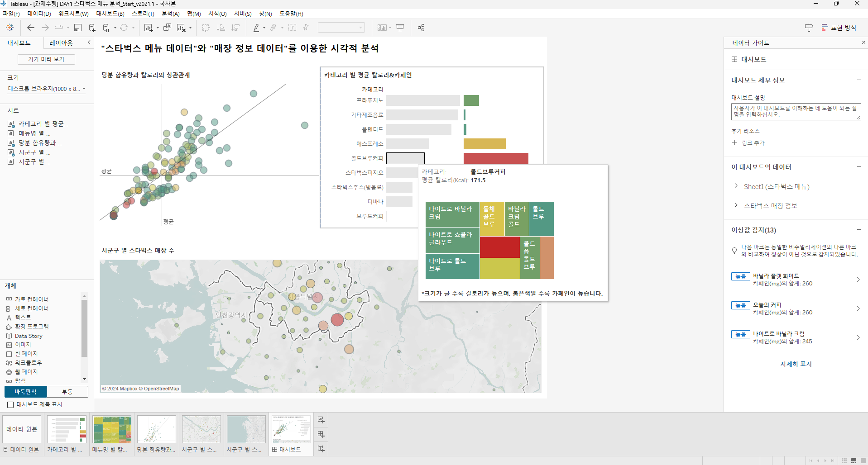Click the 링크 추가 link

coord(753,142)
